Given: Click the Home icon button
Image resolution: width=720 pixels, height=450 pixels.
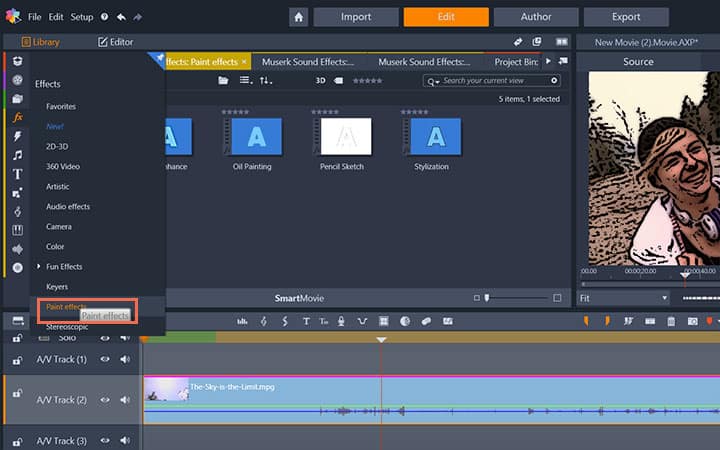Looking at the screenshot, I should point(298,17).
